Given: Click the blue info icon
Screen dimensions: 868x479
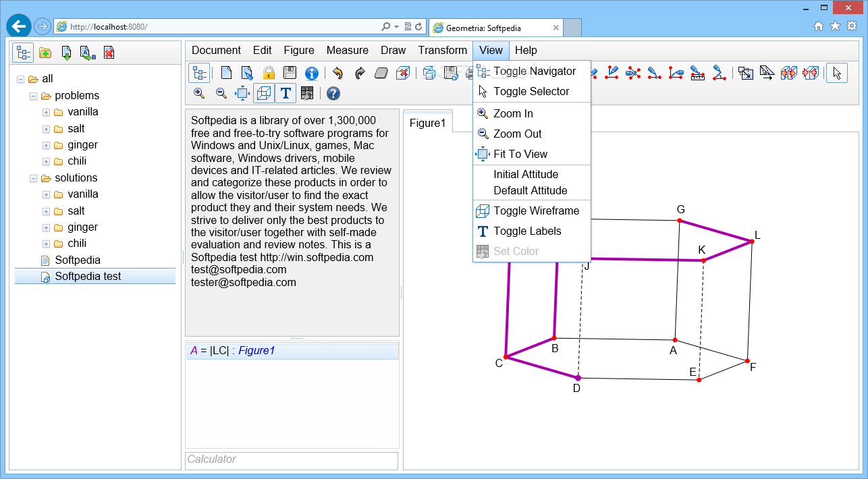Looking at the screenshot, I should click(311, 73).
